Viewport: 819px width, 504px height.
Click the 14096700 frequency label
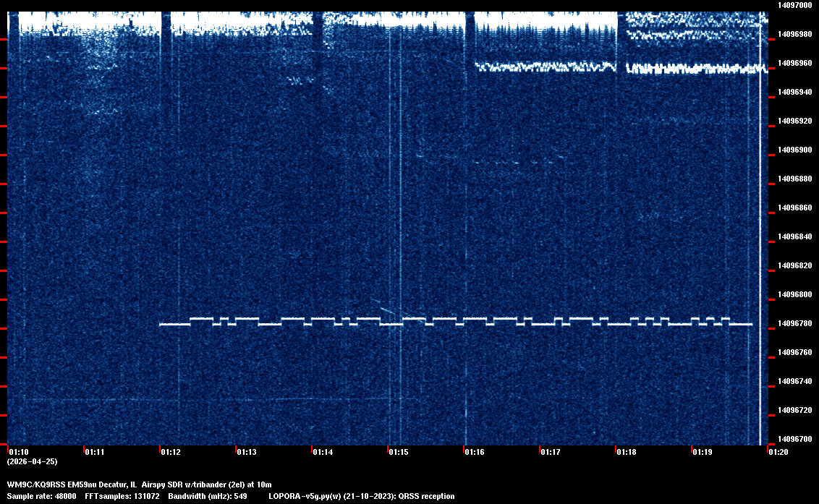pyautogui.click(x=795, y=439)
